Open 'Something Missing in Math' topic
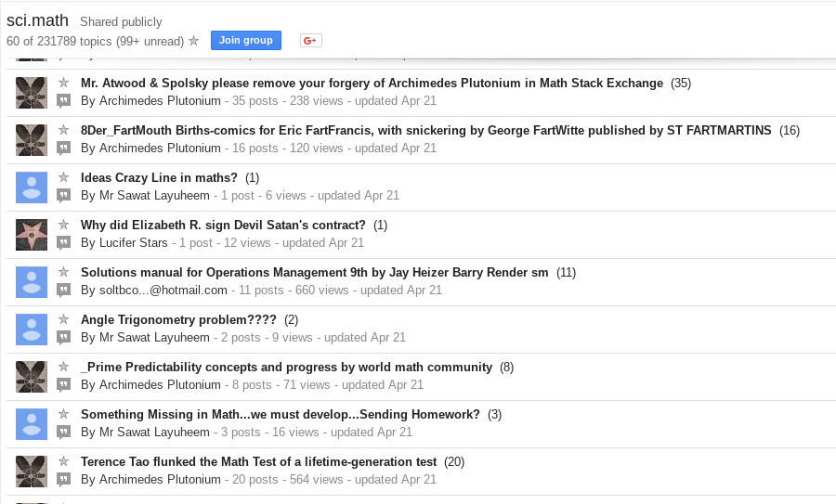The image size is (836, 504). click(x=280, y=414)
